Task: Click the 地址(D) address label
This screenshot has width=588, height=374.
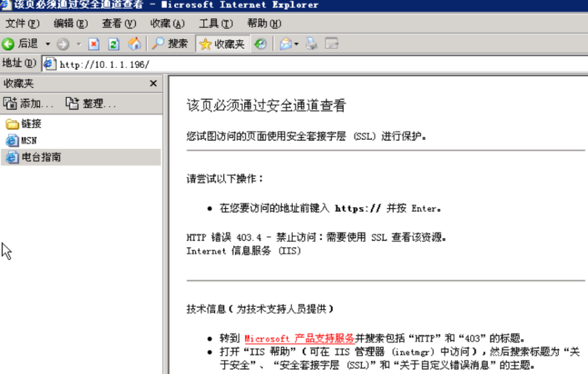Action: click(x=19, y=63)
